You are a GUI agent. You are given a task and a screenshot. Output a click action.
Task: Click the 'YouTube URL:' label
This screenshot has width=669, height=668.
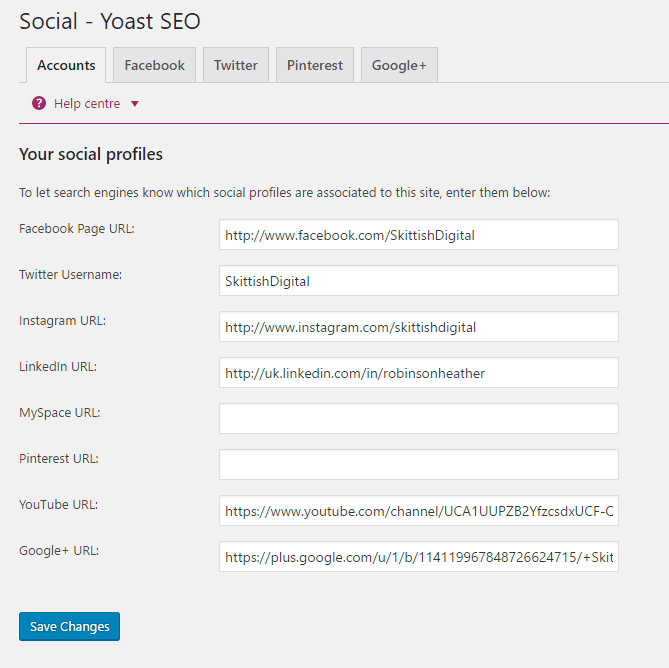tap(58, 505)
